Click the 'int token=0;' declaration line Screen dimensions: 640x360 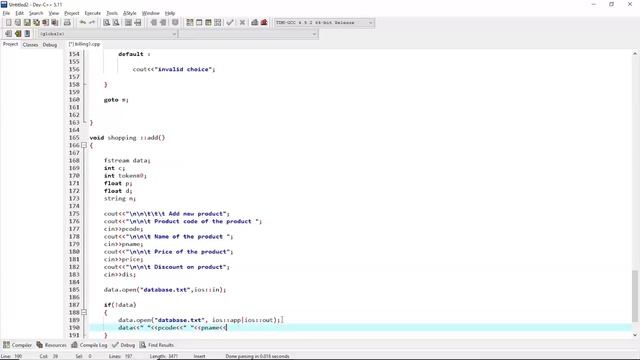[125, 176]
